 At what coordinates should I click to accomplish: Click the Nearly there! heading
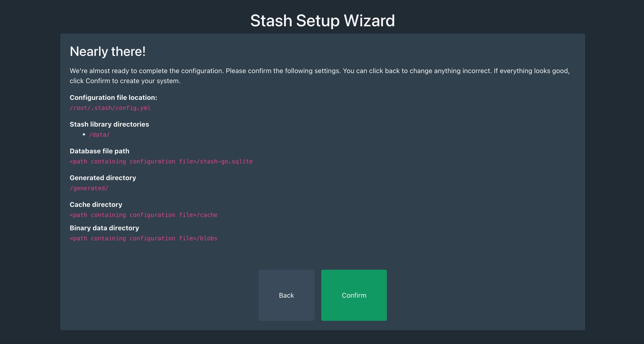[107, 52]
